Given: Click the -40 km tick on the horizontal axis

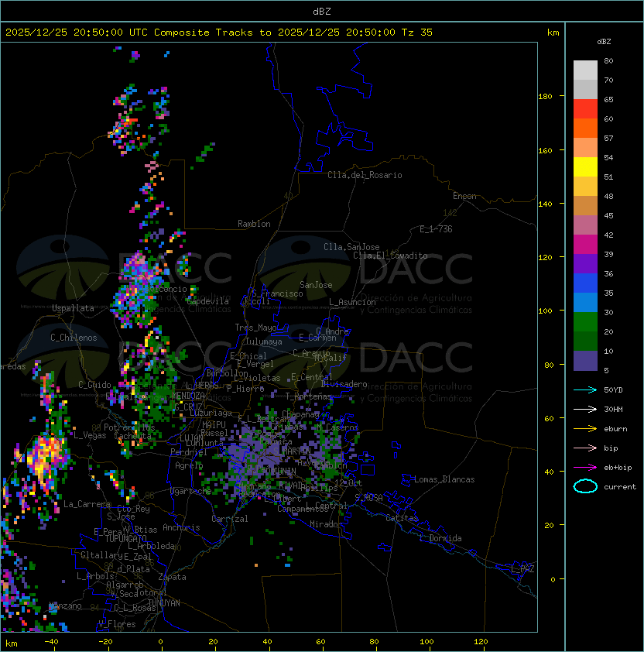Looking at the screenshot, I should (51, 642).
